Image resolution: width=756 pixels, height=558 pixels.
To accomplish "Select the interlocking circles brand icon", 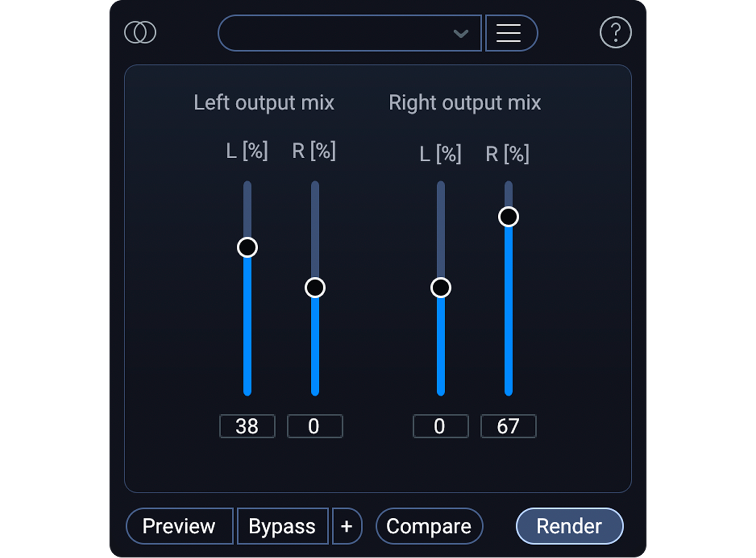I will pos(139,32).
